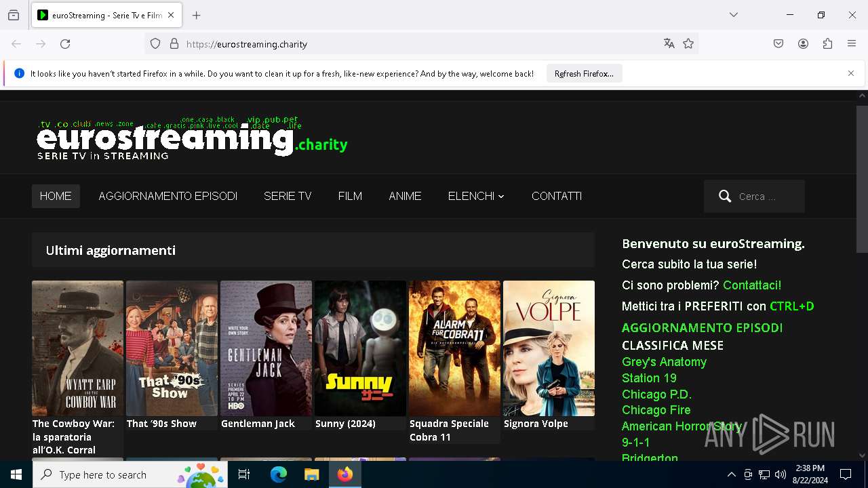868x488 pixels.
Task: Click the search magnifier icon
Action: 725,197
